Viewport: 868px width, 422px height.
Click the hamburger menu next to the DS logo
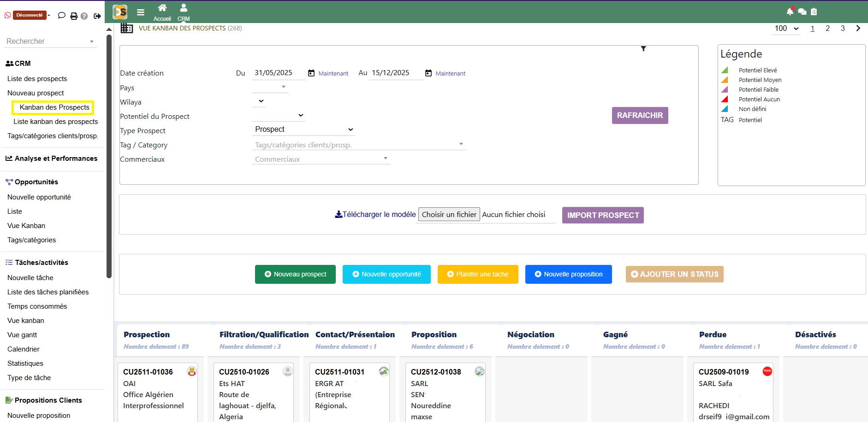pyautogui.click(x=141, y=12)
